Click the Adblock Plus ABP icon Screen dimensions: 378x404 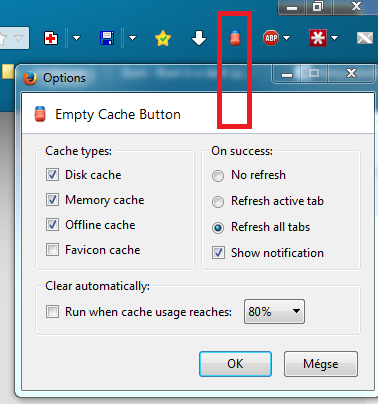point(271,38)
